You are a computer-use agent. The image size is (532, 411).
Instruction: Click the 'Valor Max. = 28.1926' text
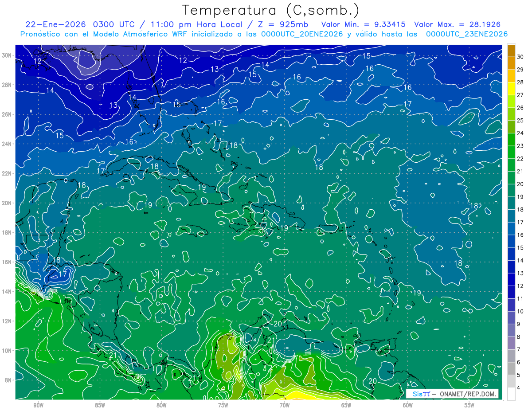pos(458,24)
